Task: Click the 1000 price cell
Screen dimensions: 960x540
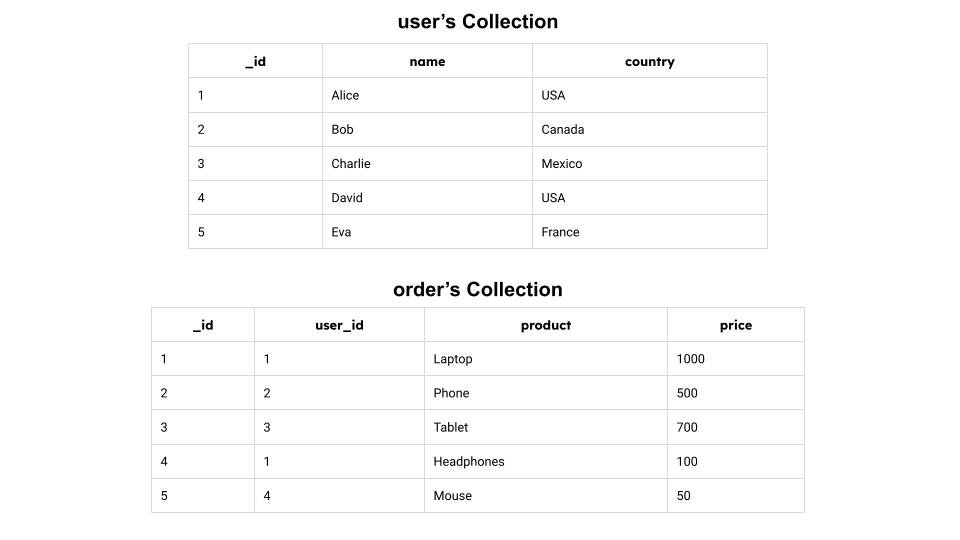Action: (736, 359)
